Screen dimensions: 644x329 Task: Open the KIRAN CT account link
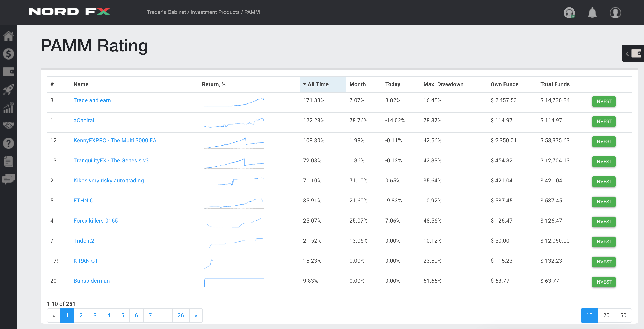tap(86, 261)
